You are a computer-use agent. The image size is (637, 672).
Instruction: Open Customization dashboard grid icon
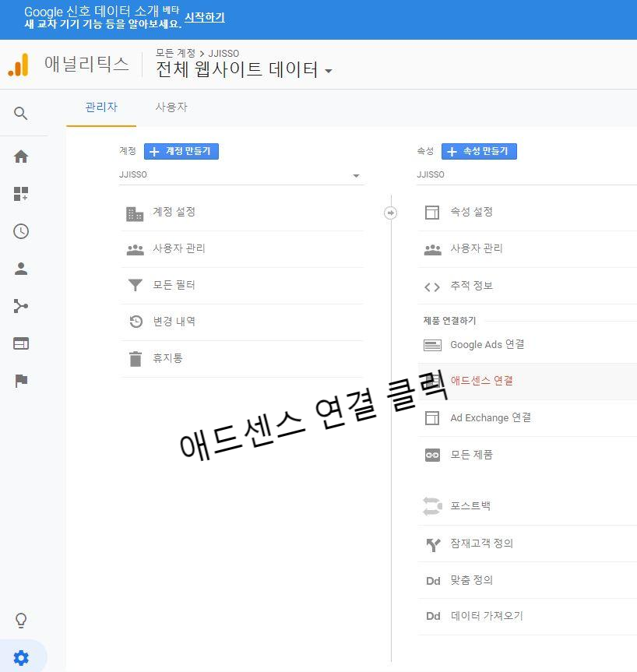point(21,194)
